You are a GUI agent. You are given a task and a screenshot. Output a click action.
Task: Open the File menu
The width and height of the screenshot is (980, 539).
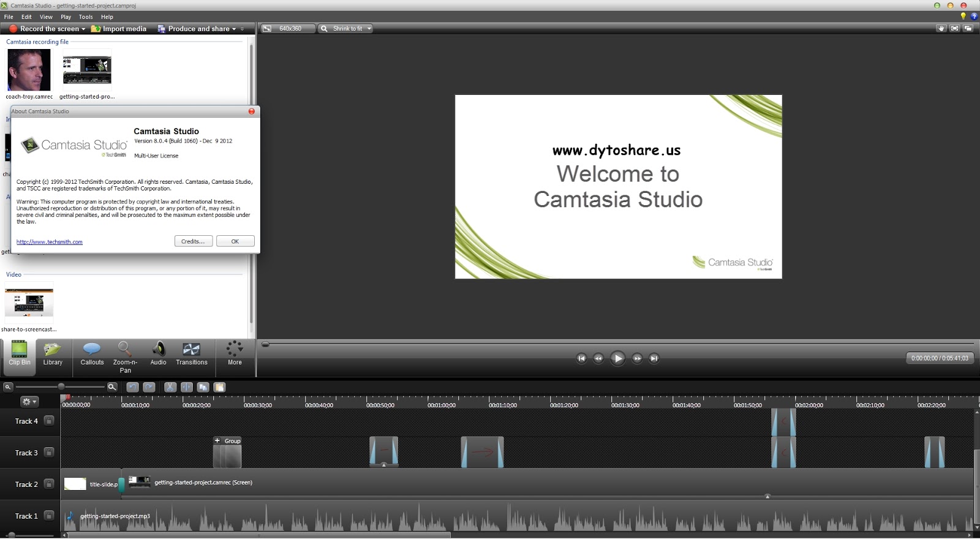pos(9,17)
